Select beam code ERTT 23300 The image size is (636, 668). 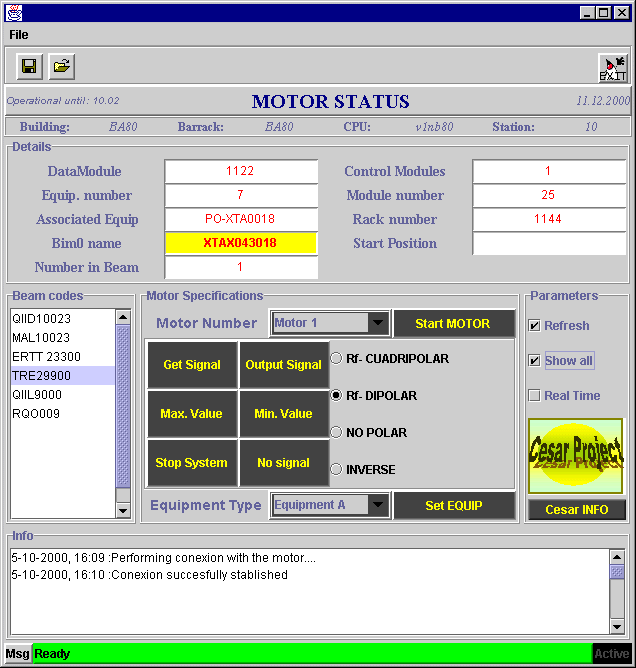point(63,357)
